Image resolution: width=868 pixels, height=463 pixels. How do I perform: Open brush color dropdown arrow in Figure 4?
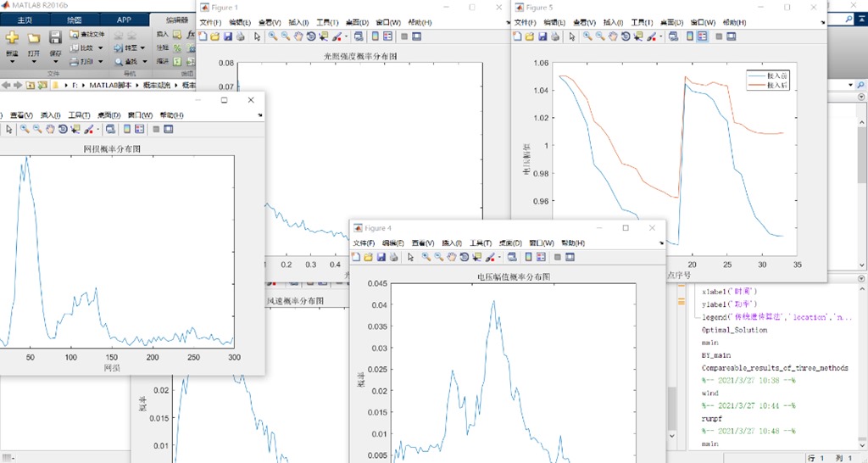click(498, 258)
